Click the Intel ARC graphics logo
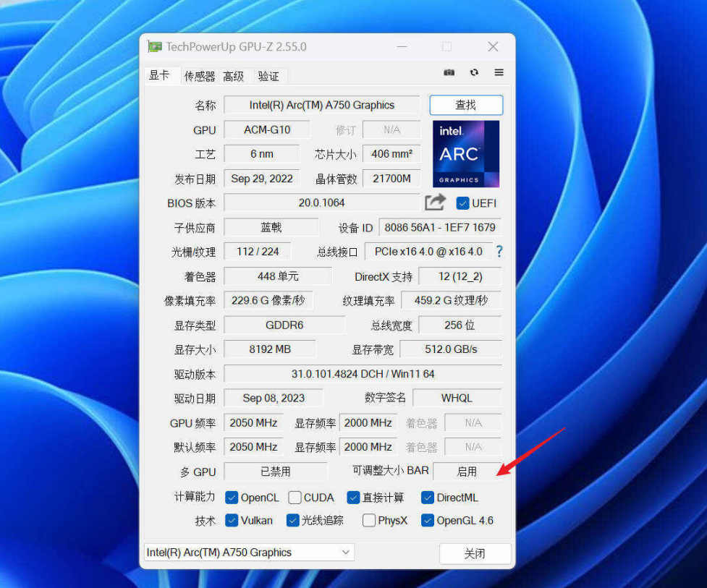Image resolution: width=707 pixels, height=588 pixels. 466,154
